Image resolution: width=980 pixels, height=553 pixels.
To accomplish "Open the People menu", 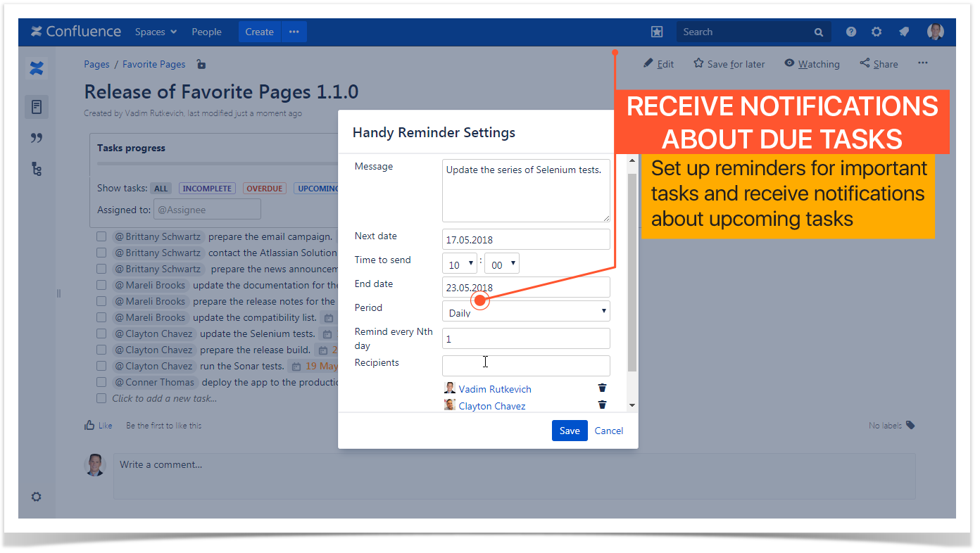I will tap(206, 32).
